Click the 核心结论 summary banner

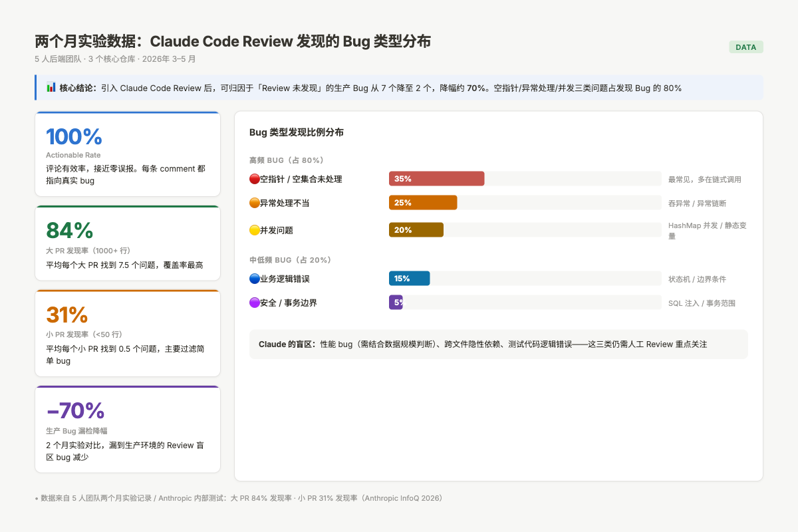[x=399, y=88]
